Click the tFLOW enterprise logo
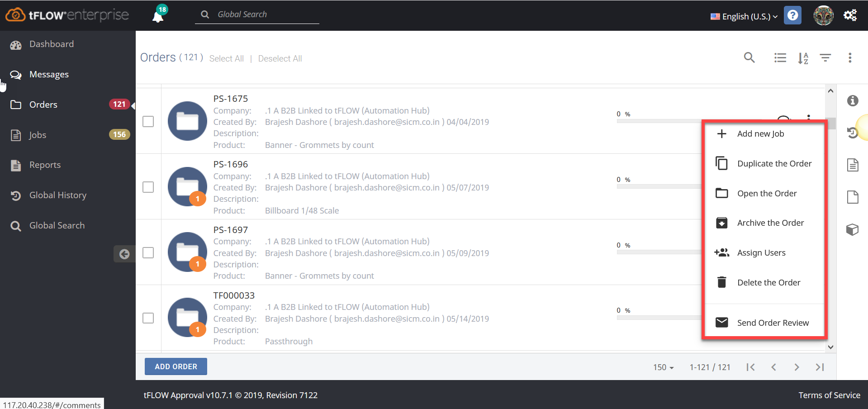Screen dimensions: 868x409 (x=67, y=15)
